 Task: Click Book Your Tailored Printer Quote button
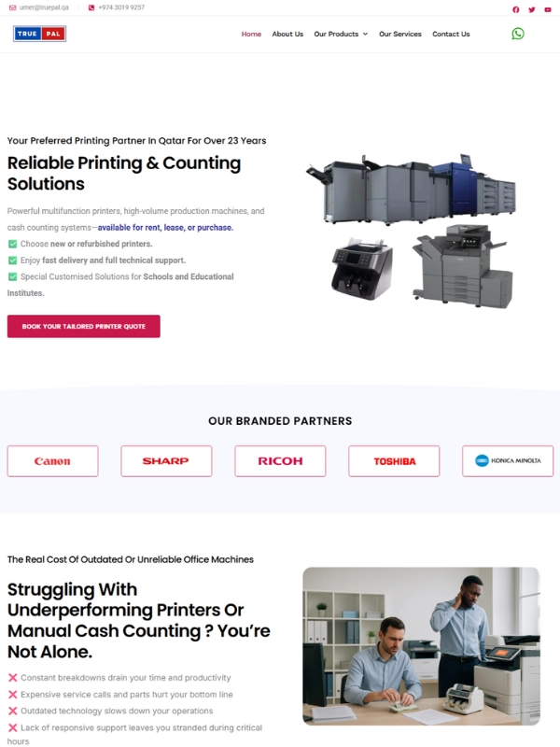[84, 326]
